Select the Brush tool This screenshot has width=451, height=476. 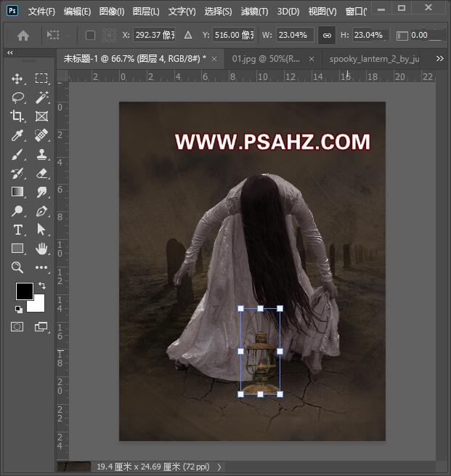pos(17,154)
